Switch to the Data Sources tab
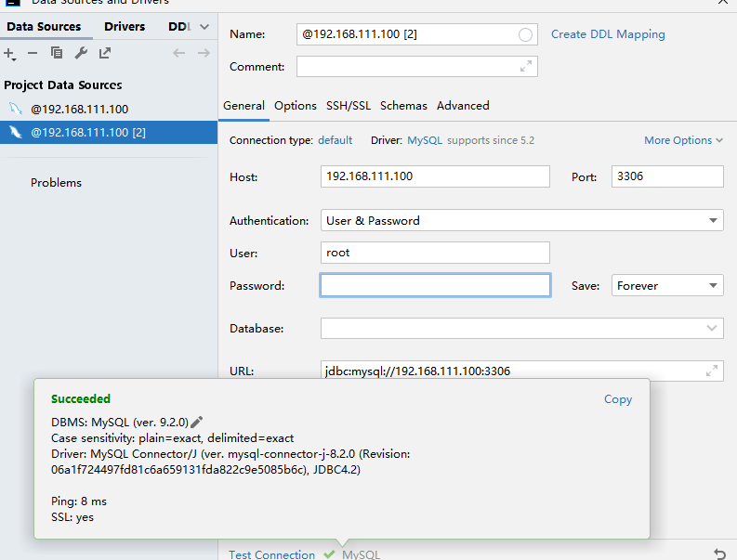 coord(44,27)
